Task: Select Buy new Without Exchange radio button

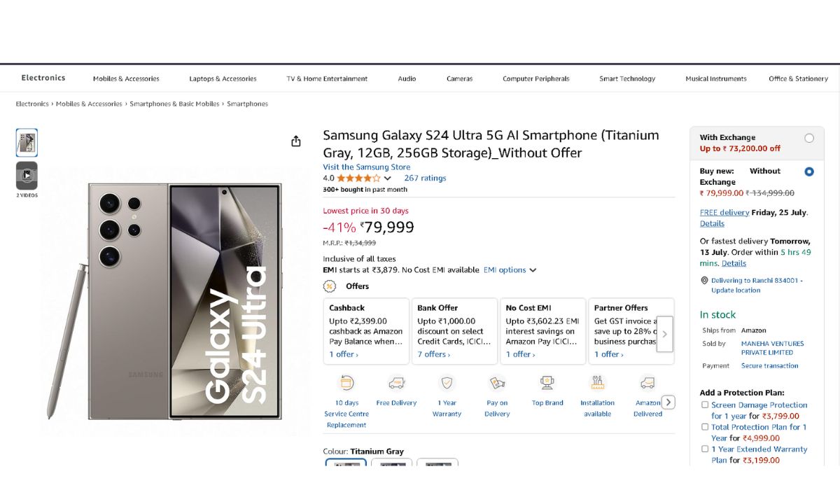Action: coord(809,171)
